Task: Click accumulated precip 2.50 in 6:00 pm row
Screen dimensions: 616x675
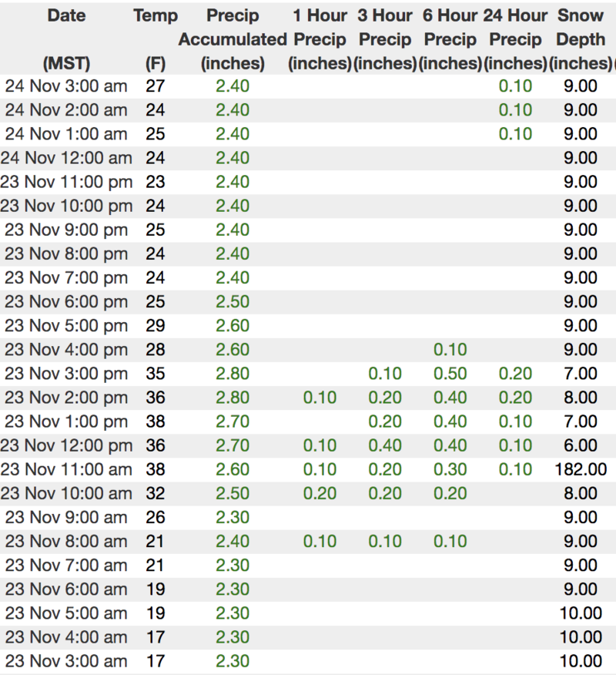Action: 232,301
